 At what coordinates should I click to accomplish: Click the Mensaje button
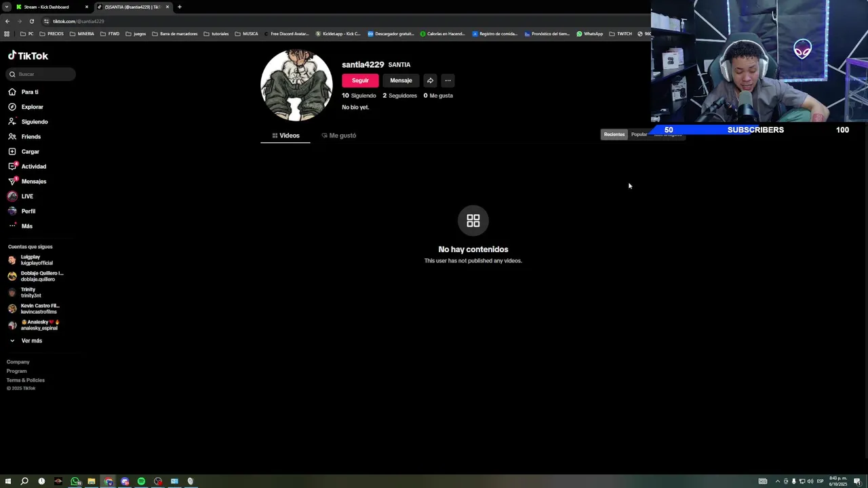click(401, 81)
